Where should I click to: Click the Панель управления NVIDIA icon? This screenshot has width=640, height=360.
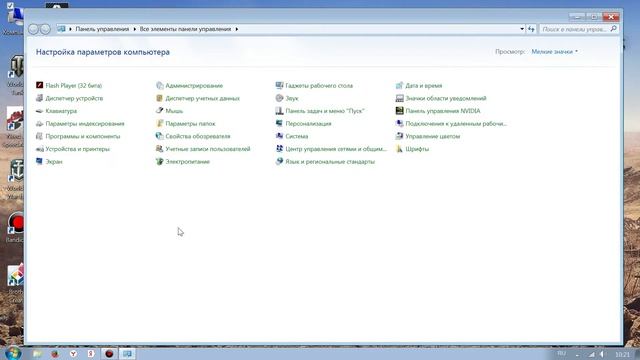coord(400,111)
